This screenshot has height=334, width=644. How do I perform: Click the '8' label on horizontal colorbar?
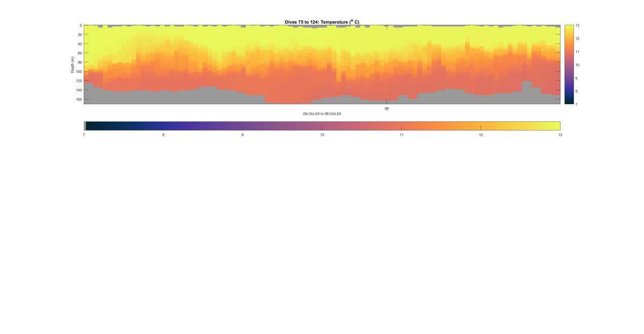click(x=163, y=135)
